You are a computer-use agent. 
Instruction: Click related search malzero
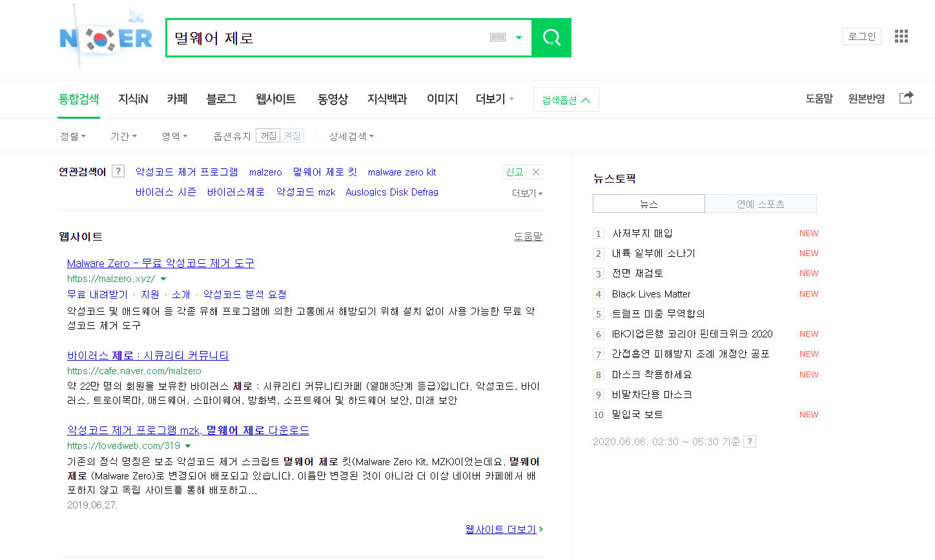pyautogui.click(x=265, y=172)
